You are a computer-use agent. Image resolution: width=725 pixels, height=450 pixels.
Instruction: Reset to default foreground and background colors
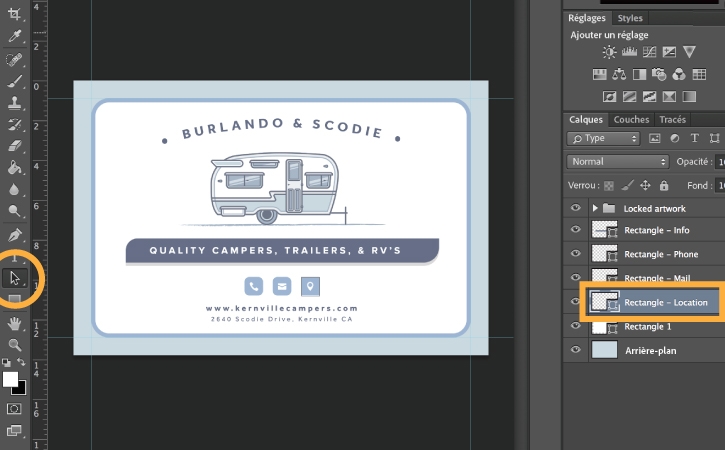(6, 363)
